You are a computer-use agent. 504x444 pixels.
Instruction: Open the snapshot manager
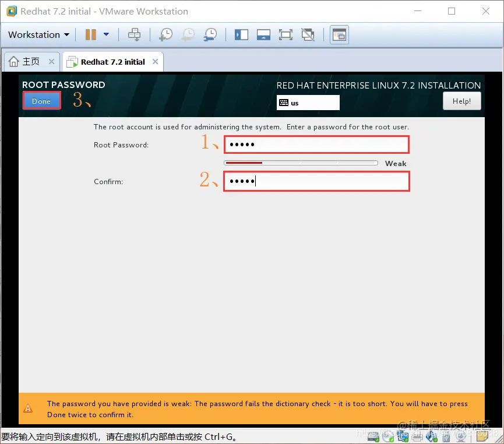tap(210, 34)
